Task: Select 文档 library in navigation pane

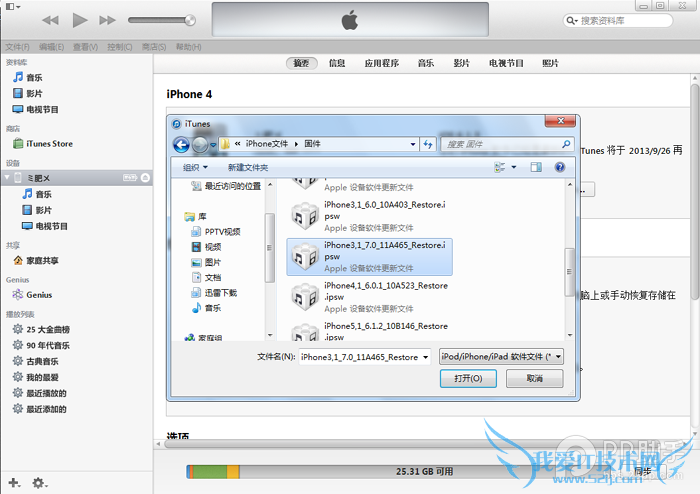Action: 206,278
